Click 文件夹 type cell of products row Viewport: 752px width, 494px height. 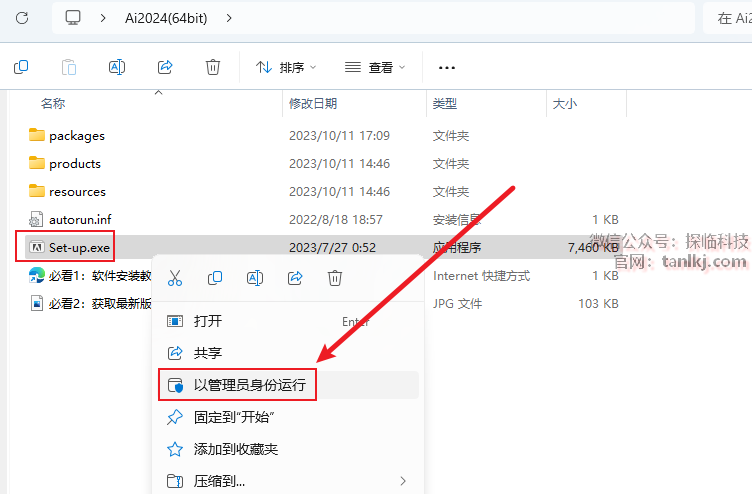click(451, 164)
